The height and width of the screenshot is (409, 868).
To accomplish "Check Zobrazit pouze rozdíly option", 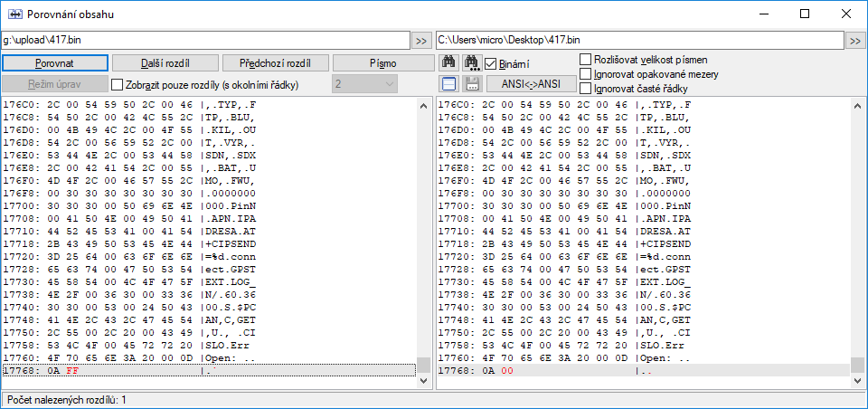I will click(117, 85).
